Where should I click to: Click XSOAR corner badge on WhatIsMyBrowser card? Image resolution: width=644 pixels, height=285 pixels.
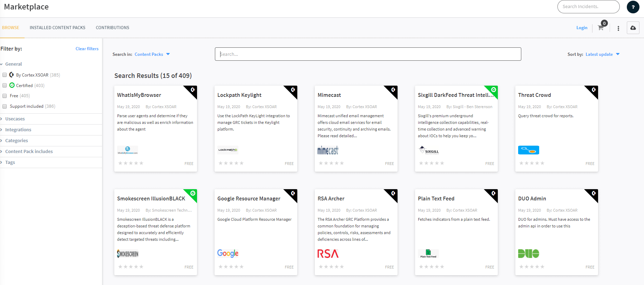coord(192,90)
